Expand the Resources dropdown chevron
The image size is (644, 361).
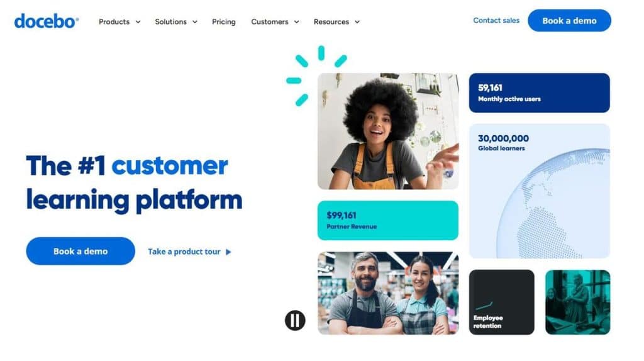pyautogui.click(x=357, y=22)
